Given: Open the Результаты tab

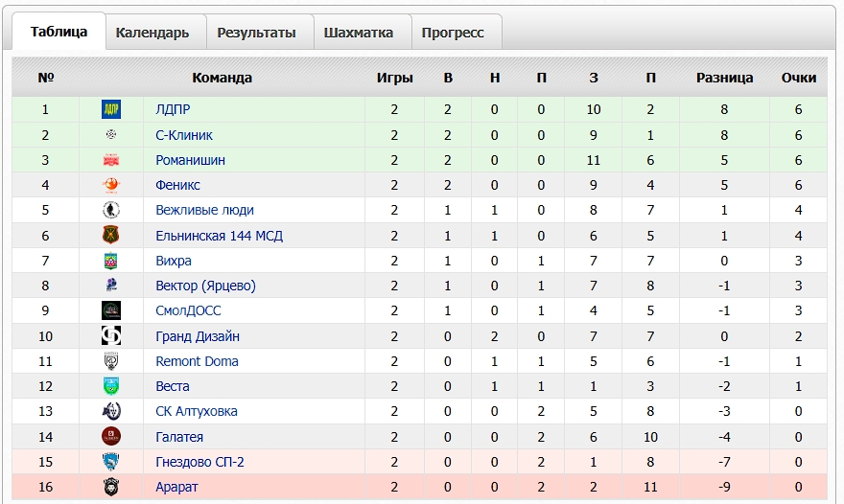Looking at the screenshot, I should (x=256, y=33).
